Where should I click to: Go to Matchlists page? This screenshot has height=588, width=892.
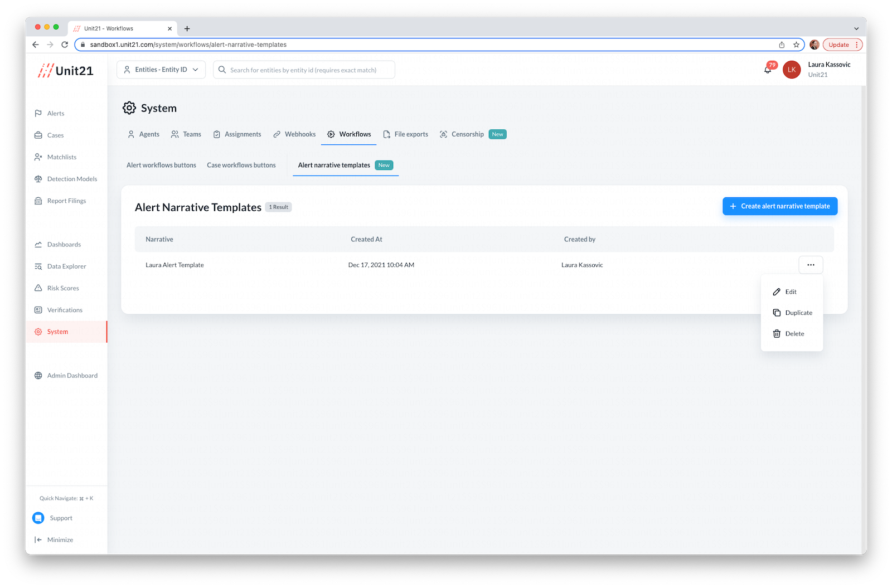[x=55, y=157]
